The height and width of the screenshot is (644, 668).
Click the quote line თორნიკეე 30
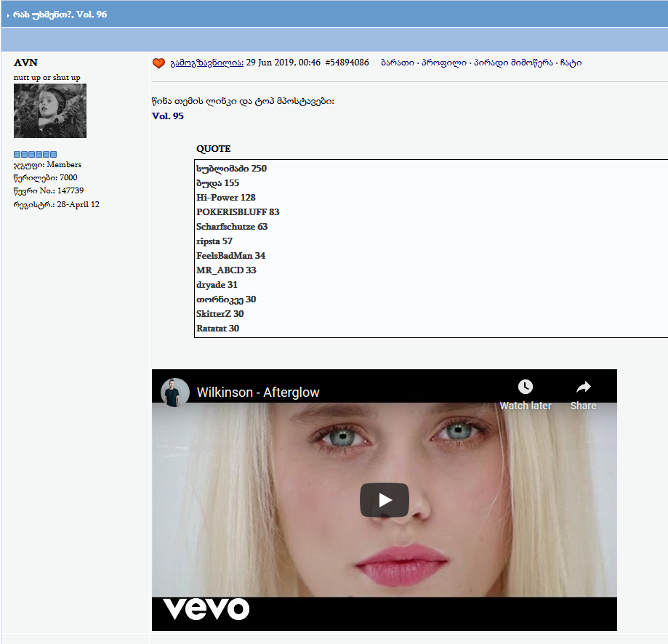pyautogui.click(x=226, y=299)
